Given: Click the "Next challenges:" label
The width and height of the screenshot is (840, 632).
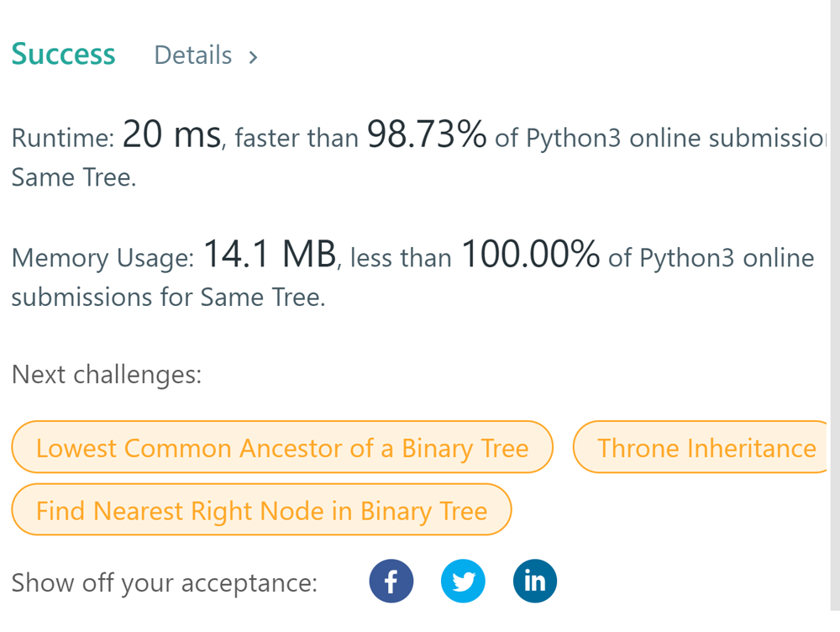Looking at the screenshot, I should (107, 374).
